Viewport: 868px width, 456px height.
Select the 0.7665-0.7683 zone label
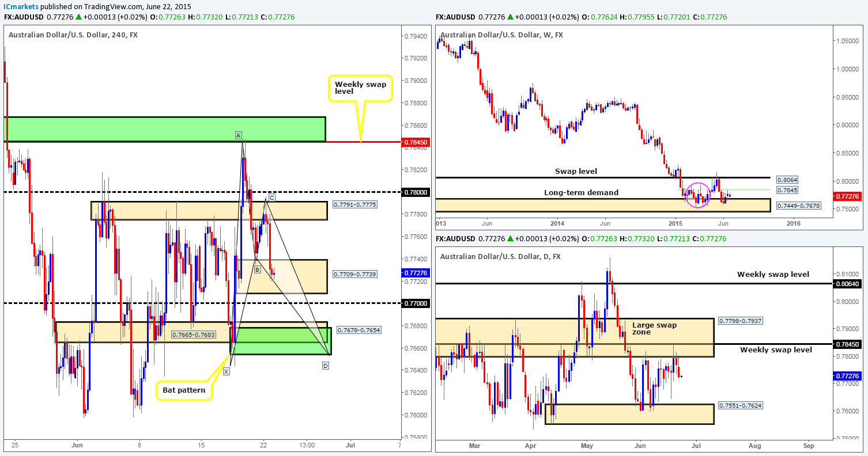click(x=194, y=334)
